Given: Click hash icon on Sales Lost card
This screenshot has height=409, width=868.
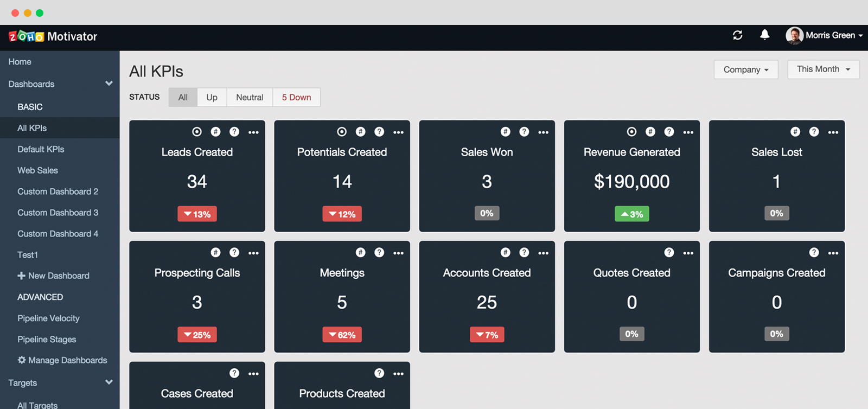Looking at the screenshot, I should pyautogui.click(x=795, y=132).
